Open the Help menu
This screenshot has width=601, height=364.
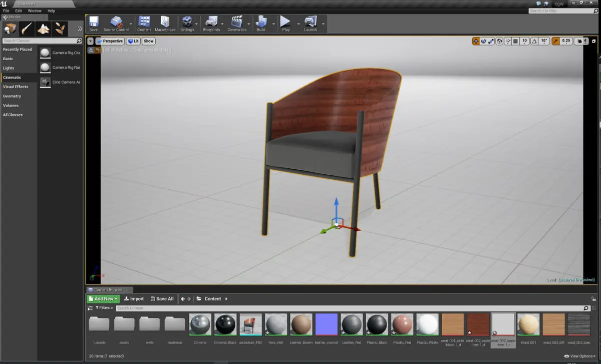[x=51, y=11]
